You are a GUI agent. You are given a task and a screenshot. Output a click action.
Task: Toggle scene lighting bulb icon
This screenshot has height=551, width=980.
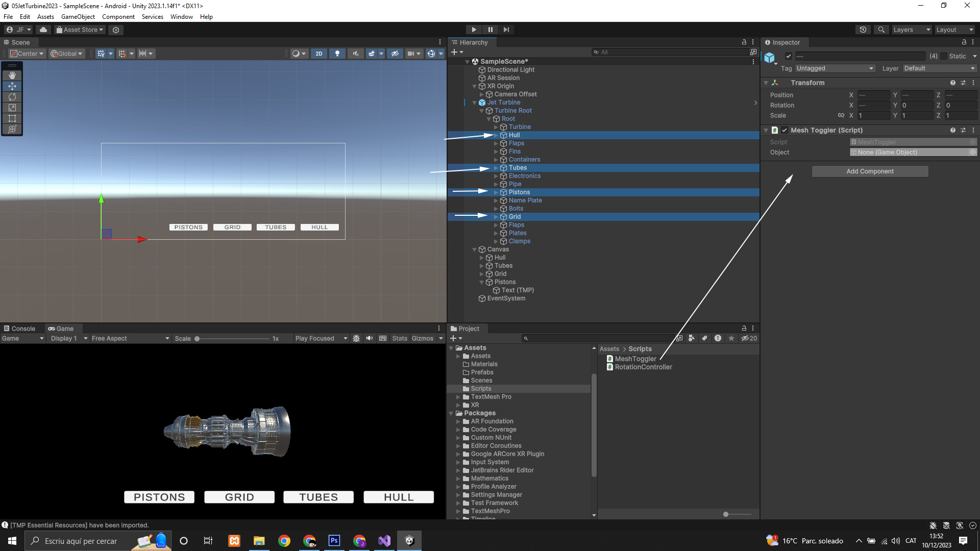coord(337,54)
